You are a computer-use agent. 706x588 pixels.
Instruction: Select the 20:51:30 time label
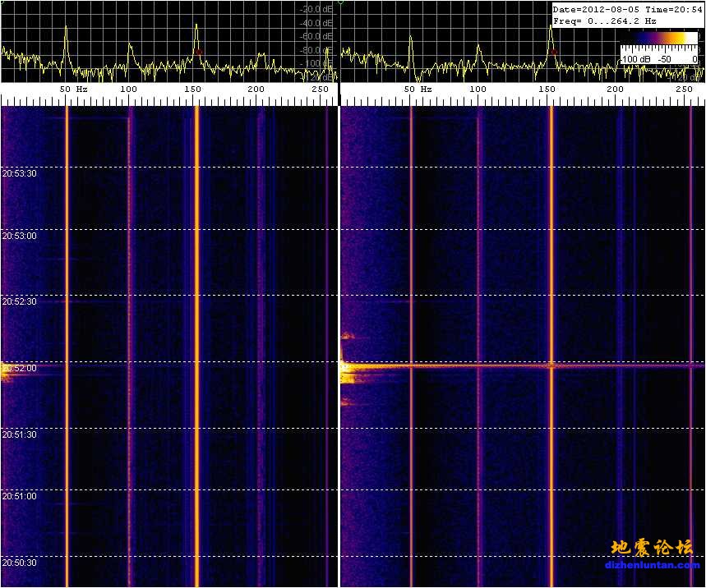click(20, 434)
